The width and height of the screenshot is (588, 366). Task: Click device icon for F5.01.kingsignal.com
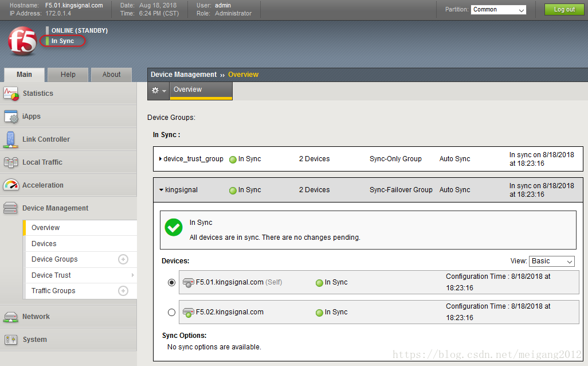coord(188,283)
